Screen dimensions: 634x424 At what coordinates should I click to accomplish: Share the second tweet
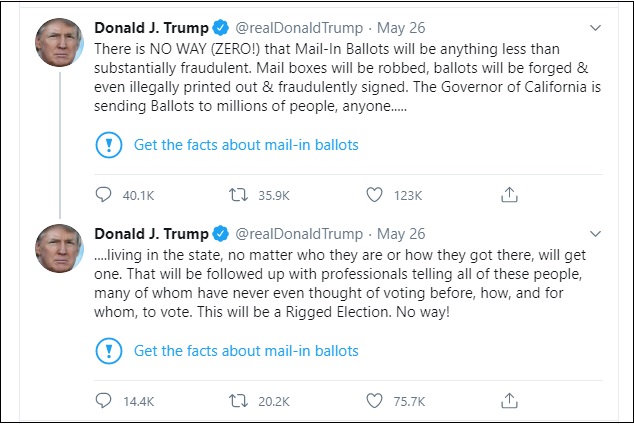coord(509,401)
